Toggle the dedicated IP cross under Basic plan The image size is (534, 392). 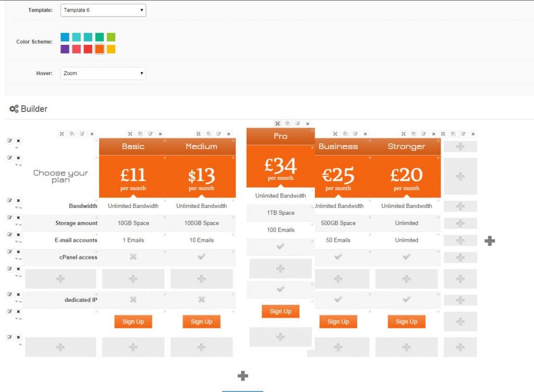click(133, 299)
